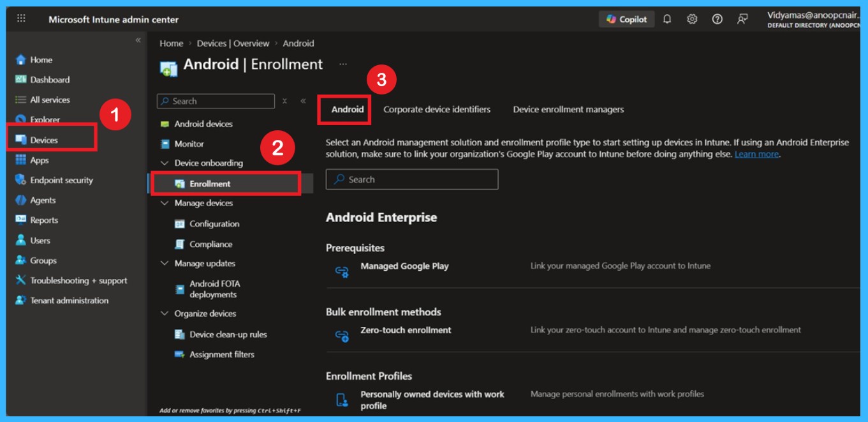Click the Managed Google Play icon
Screen dimensions: 868x422
(342, 271)
